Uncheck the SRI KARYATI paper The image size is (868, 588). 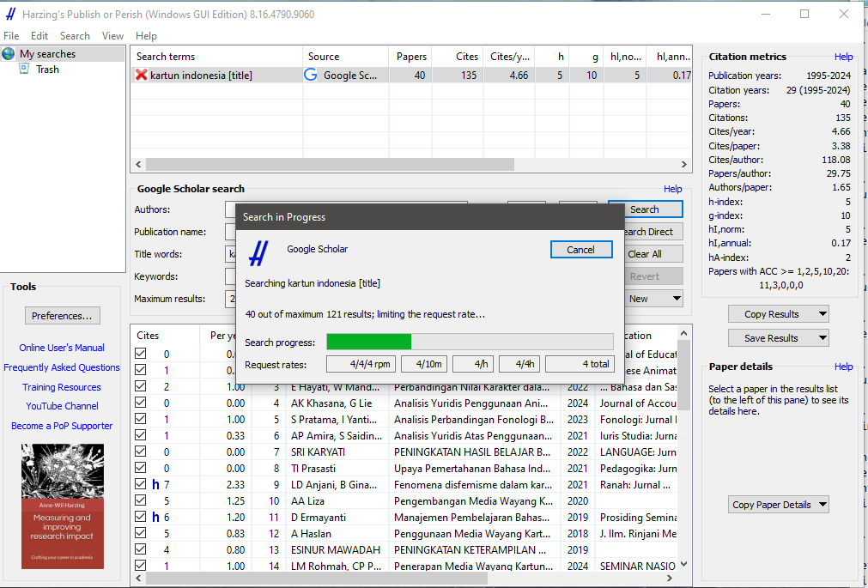[x=141, y=452]
